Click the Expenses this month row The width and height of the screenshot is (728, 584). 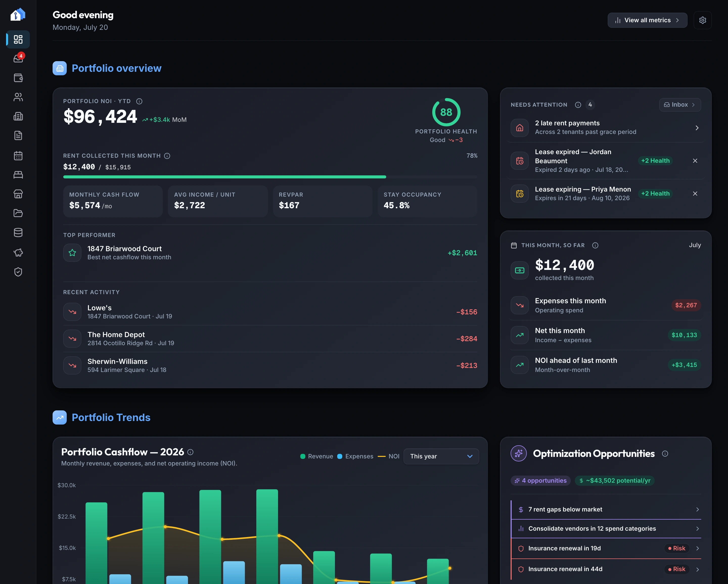tap(606, 305)
